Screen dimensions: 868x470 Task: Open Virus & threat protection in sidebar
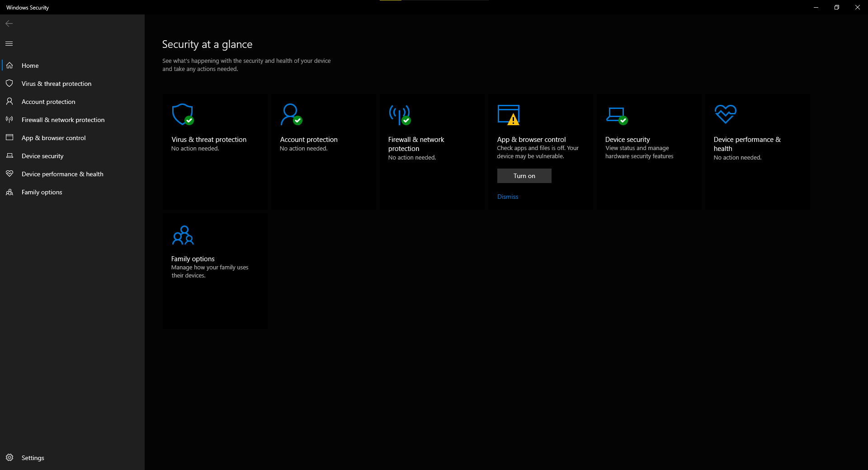pos(56,84)
